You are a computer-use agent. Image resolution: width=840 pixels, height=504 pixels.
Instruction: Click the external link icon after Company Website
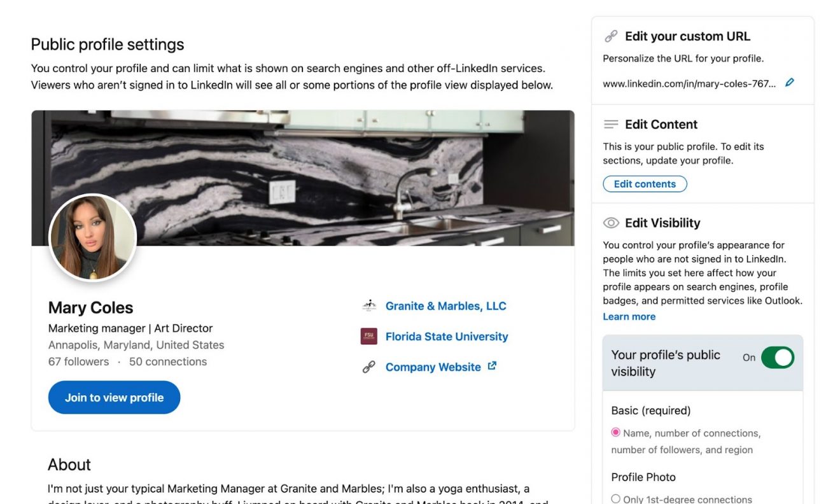(x=491, y=366)
